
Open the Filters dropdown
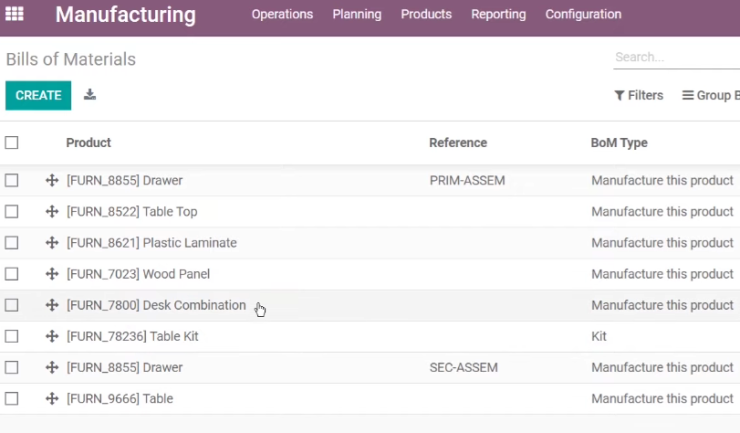coord(639,95)
